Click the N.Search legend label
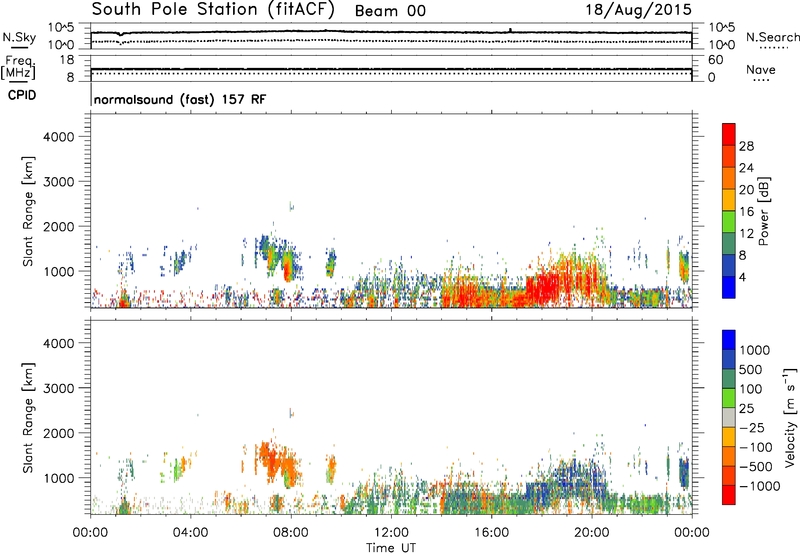Screen dimensions: 800x554 coord(772,37)
